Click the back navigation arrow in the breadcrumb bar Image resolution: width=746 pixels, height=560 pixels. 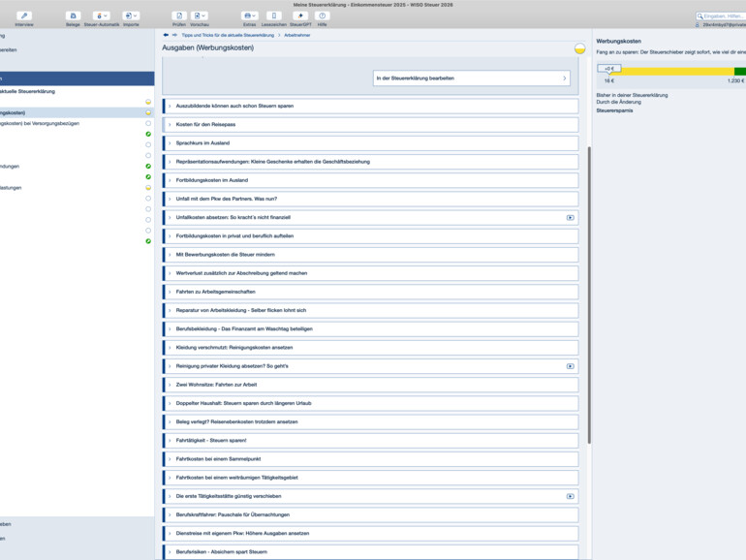tap(166, 35)
